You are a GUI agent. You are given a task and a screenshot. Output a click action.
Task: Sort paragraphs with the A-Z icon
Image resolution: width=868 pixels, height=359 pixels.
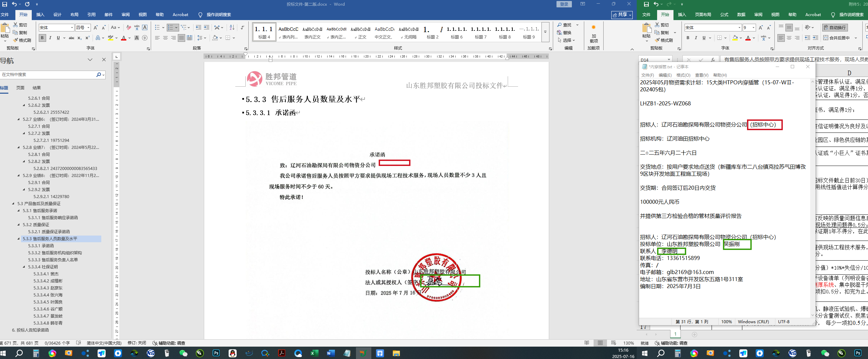[x=232, y=28]
